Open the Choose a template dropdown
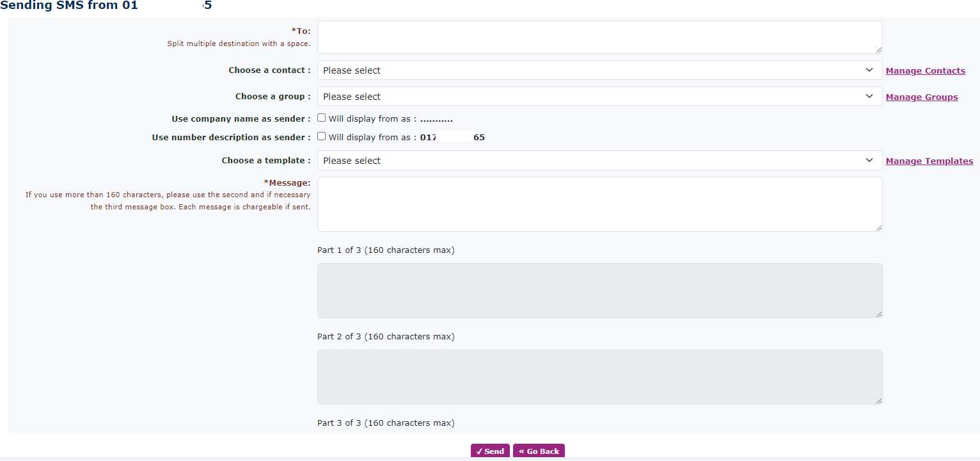The image size is (980, 461). (x=599, y=161)
